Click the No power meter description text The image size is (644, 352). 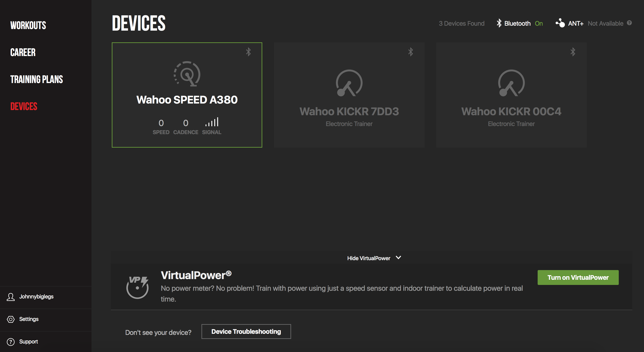tap(342, 293)
